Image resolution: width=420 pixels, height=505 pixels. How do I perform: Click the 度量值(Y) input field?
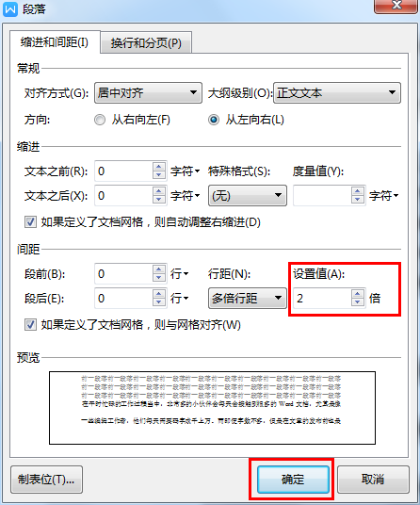[322, 195]
